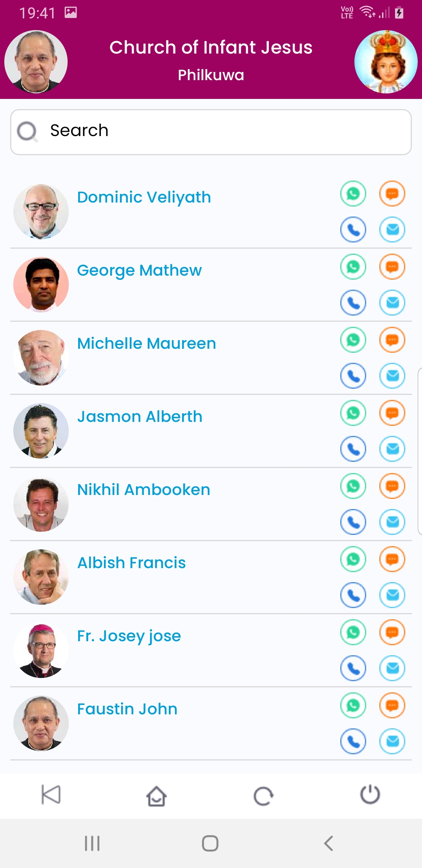Tap the refresh icon in bottom bar
The image size is (422, 868).
263,796
